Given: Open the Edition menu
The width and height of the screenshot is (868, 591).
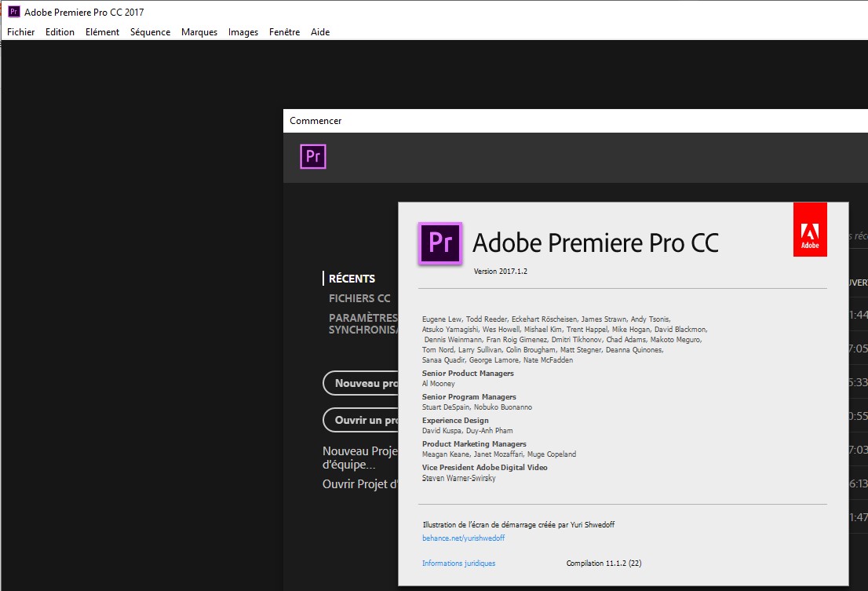Looking at the screenshot, I should (60, 32).
